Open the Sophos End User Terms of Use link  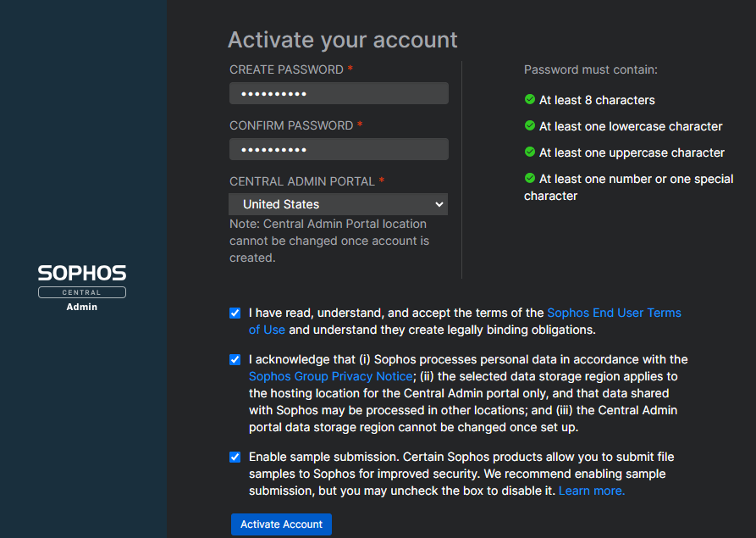[614, 312]
